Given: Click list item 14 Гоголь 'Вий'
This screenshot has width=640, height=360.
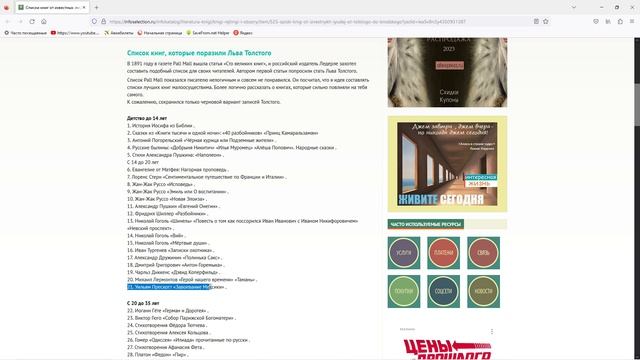Looking at the screenshot, I should (x=156, y=236).
